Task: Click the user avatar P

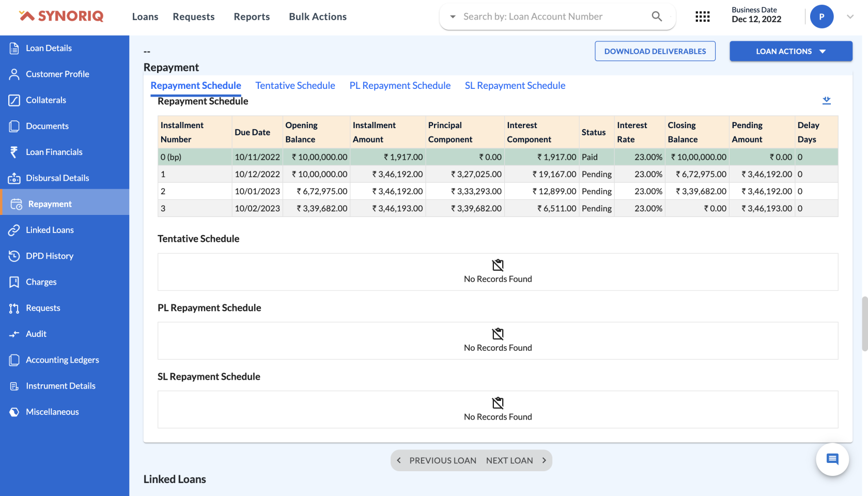Action: (822, 17)
